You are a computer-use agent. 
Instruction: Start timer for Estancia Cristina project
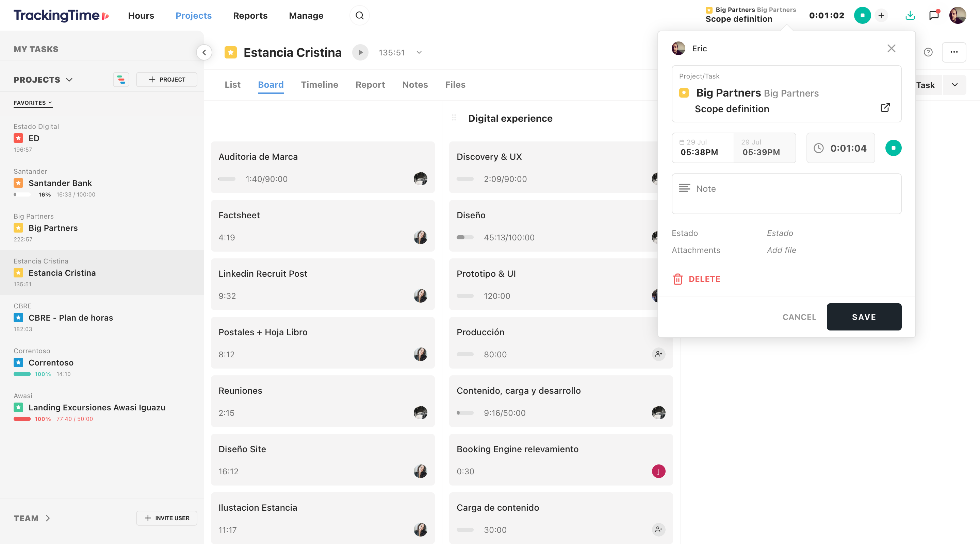[x=360, y=52]
